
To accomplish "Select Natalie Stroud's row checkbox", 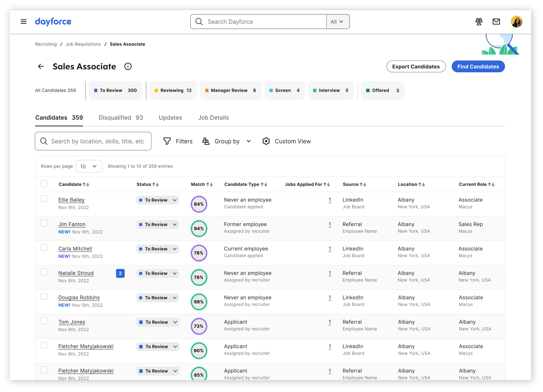I will [x=44, y=272].
